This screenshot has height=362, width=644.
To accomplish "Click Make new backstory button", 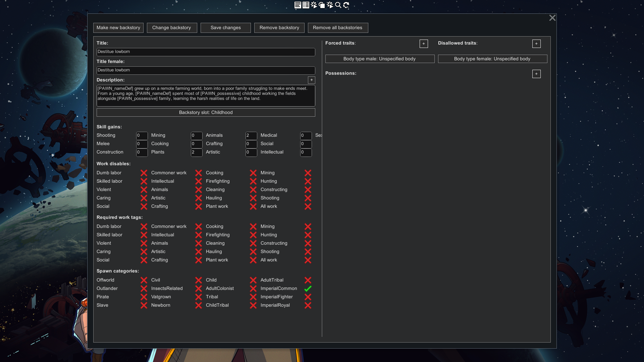I will click(118, 28).
